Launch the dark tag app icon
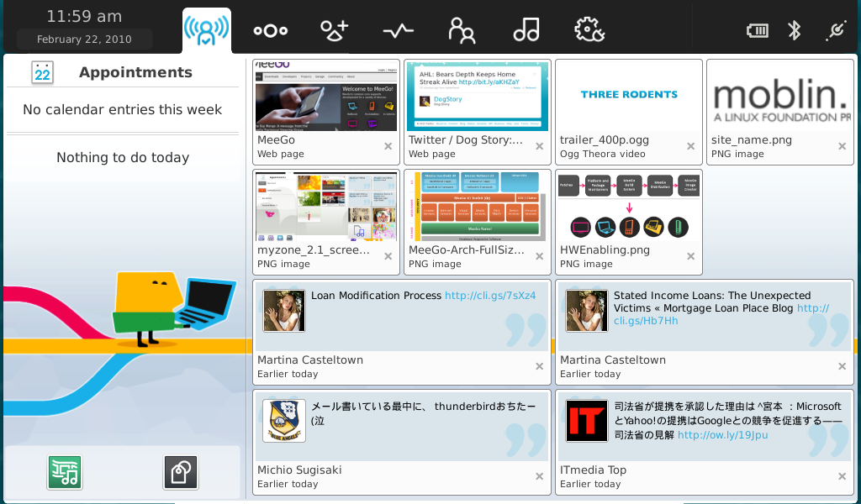861x504 pixels. [x=181, y=472]
